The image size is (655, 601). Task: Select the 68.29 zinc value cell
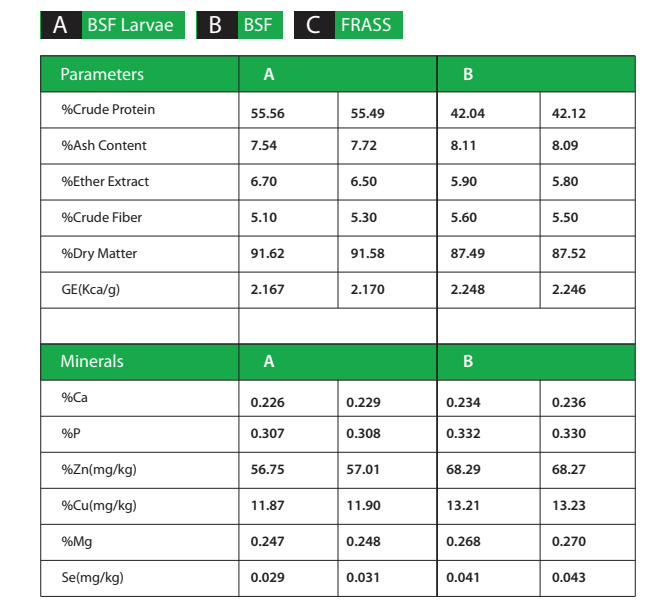465,470
